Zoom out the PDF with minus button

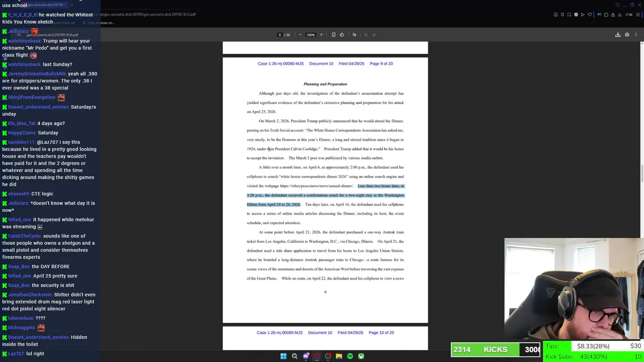click(300, 35)
